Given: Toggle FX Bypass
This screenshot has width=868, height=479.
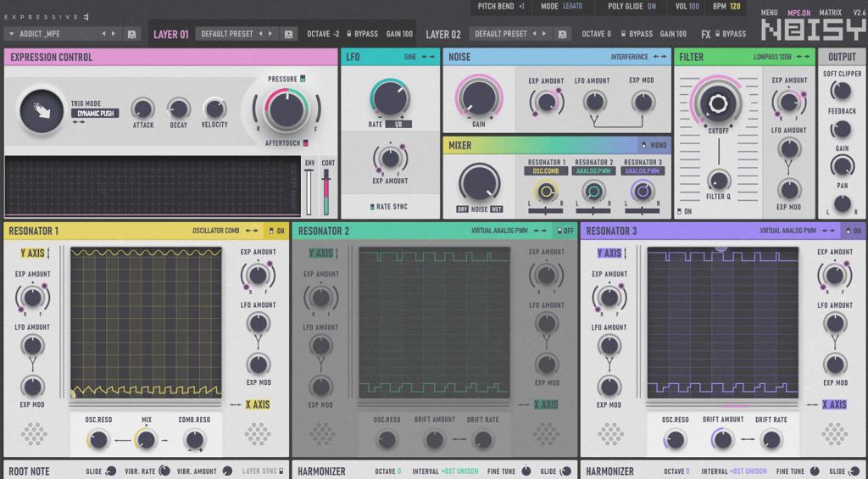Looking at the screenshot, I should (731, 34).
